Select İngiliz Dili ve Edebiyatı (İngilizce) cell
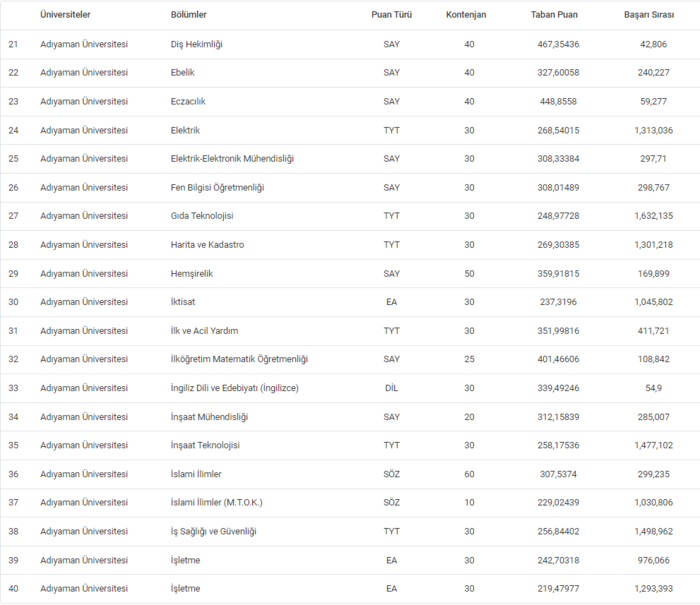The image size is (700, 605). tap(234, 388)
